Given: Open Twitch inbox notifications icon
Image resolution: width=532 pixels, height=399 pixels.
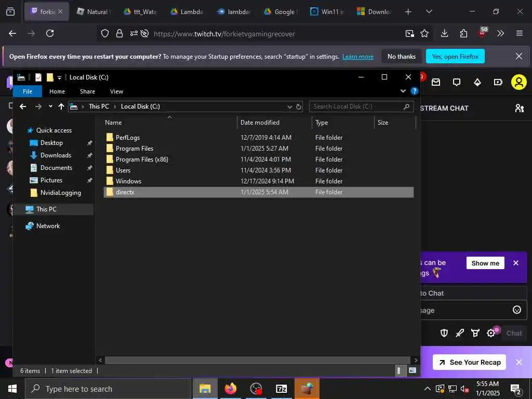Looking at the screenshot, I should (x=436, y=82).
